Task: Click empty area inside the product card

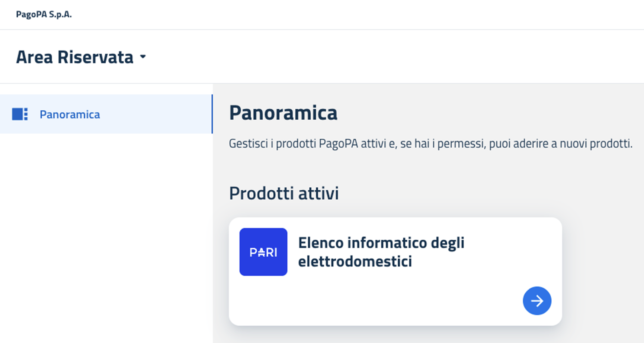Action: pyautogui.click(x=372, y=301)
